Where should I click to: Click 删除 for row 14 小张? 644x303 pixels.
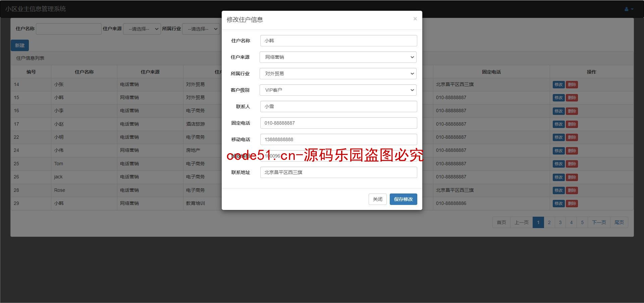pyautogui.click(x=572, y=85)
